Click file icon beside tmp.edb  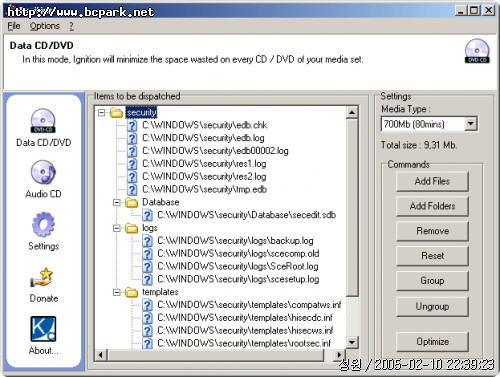[132, 189]
